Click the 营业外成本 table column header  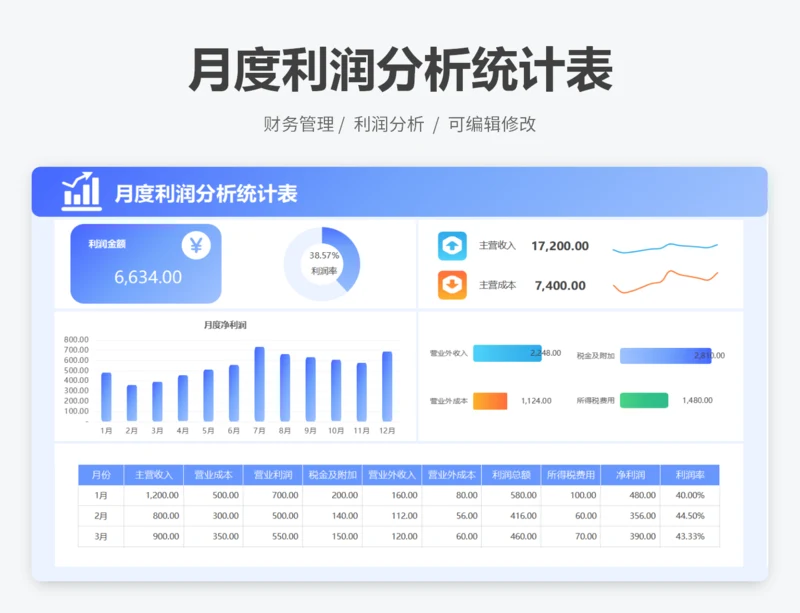[452, 475]
